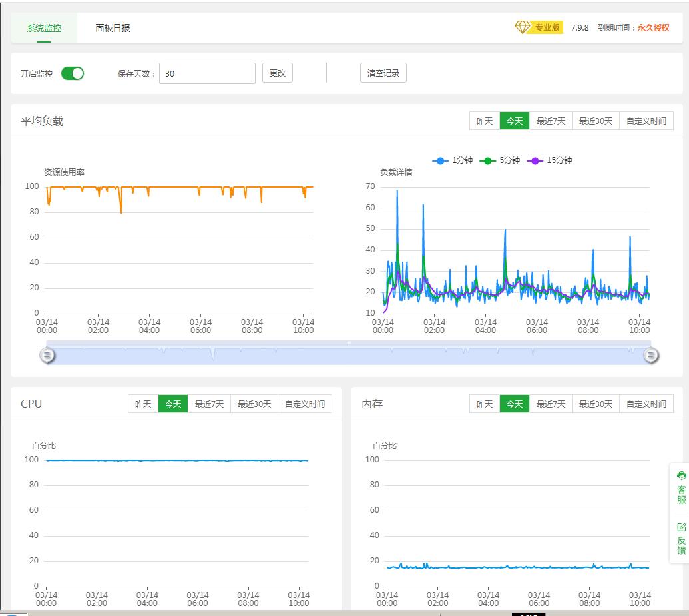This screenshot has height=616, width=689.
Task: Focus the 保存天数 input field
Action: 207,73
